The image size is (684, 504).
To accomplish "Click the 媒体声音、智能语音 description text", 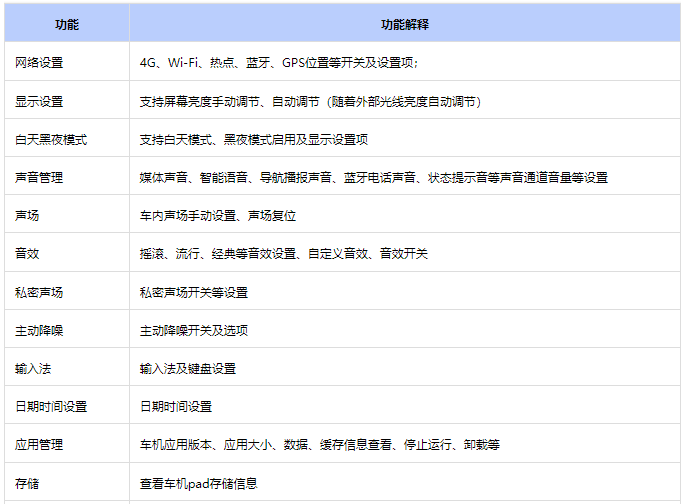I will 373,177.
